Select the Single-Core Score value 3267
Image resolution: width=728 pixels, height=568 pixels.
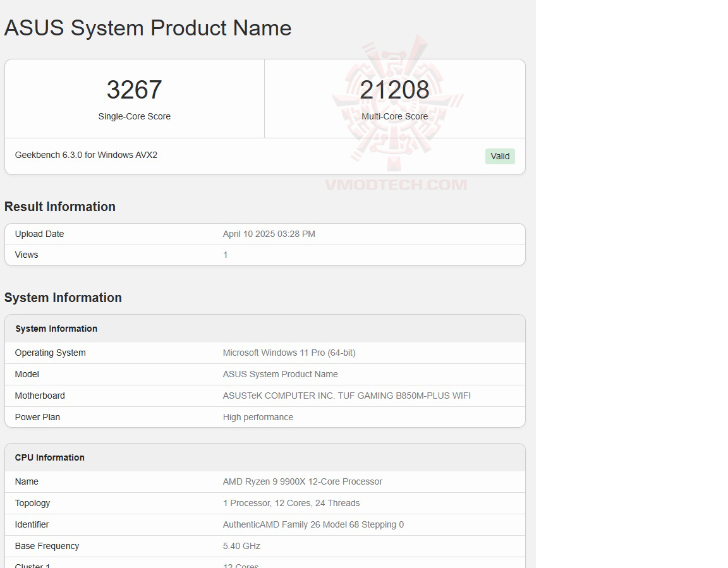(134, 89)
